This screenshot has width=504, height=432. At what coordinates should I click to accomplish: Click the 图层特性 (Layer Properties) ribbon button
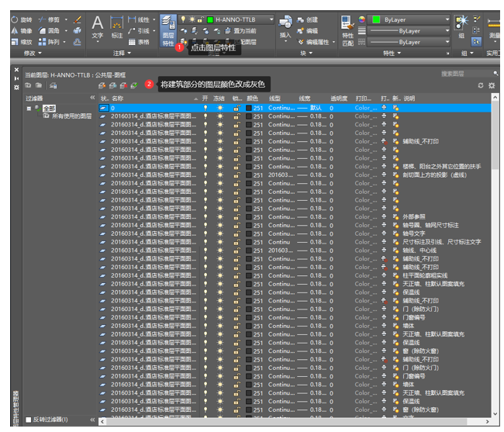[x=168, y=29]
